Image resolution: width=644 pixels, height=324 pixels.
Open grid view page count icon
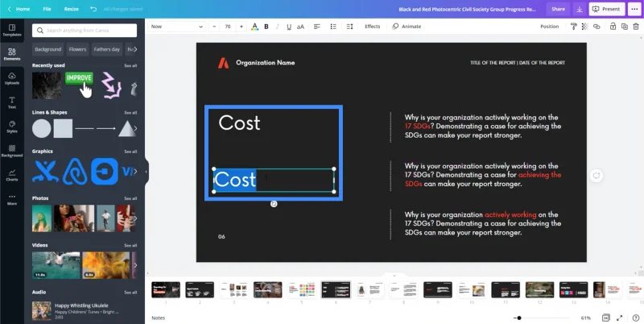point(606,318)
